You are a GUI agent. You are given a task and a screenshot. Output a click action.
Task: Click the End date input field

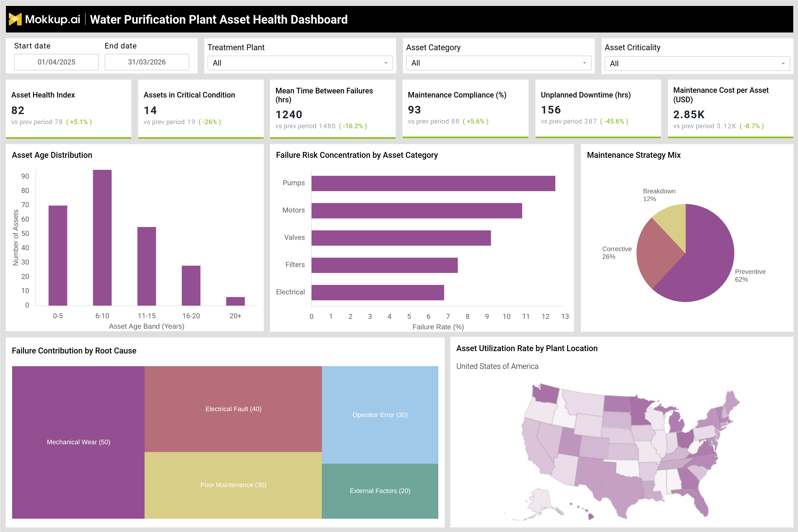pyautogui.click(x=147, y=62)
